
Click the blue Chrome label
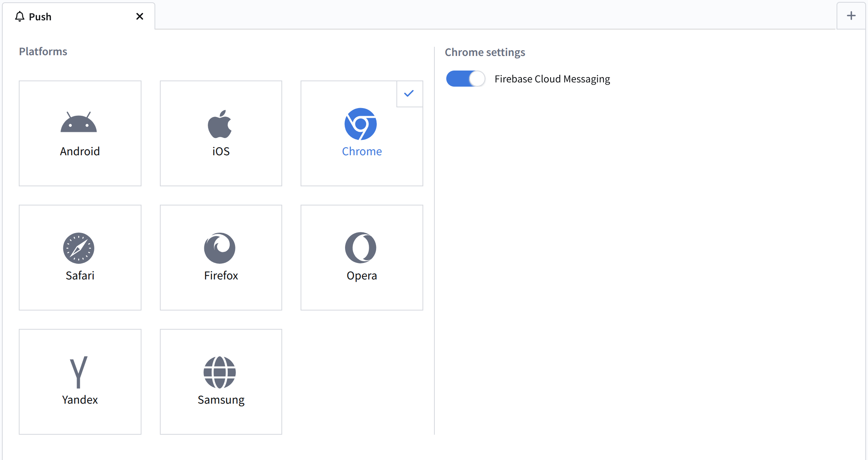tap(362, 151)
